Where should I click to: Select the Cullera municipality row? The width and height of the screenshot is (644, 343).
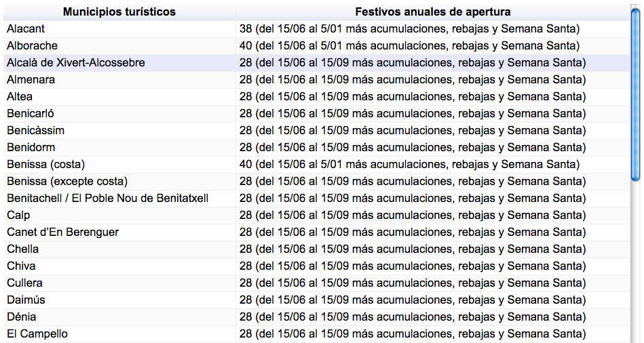pyautogui.click(x=24, y=283)
